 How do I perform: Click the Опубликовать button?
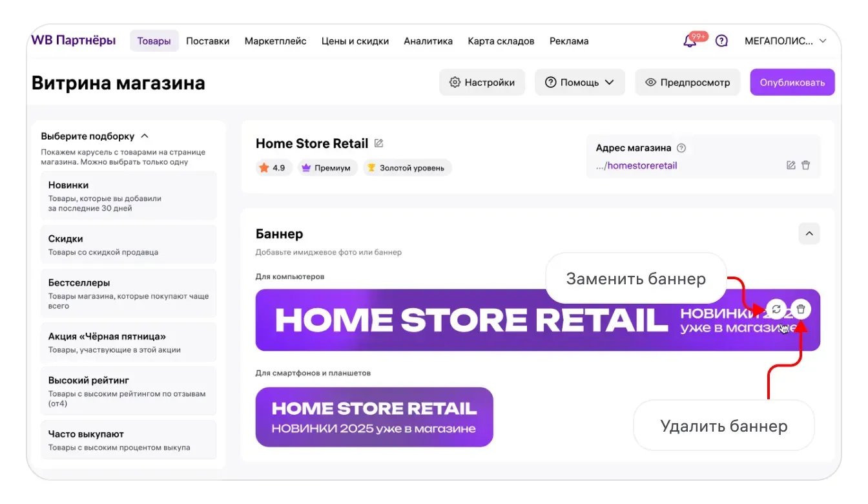(792, 83)
